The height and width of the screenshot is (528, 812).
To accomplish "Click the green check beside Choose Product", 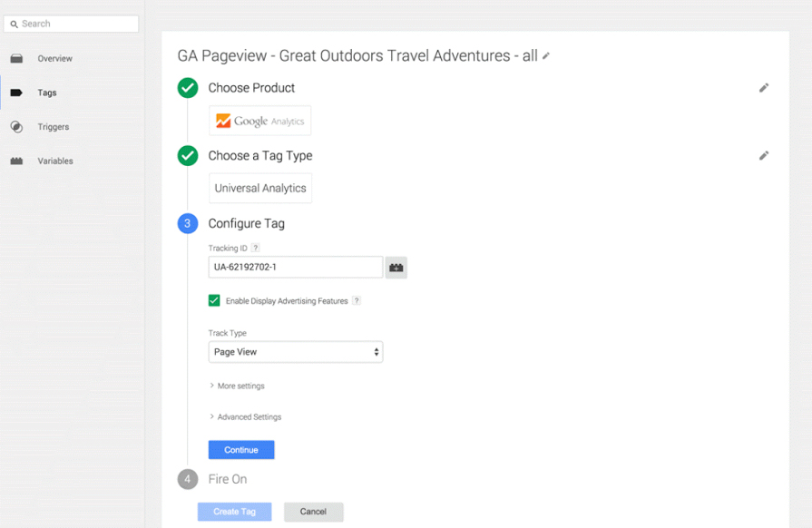I will point(188,88).
